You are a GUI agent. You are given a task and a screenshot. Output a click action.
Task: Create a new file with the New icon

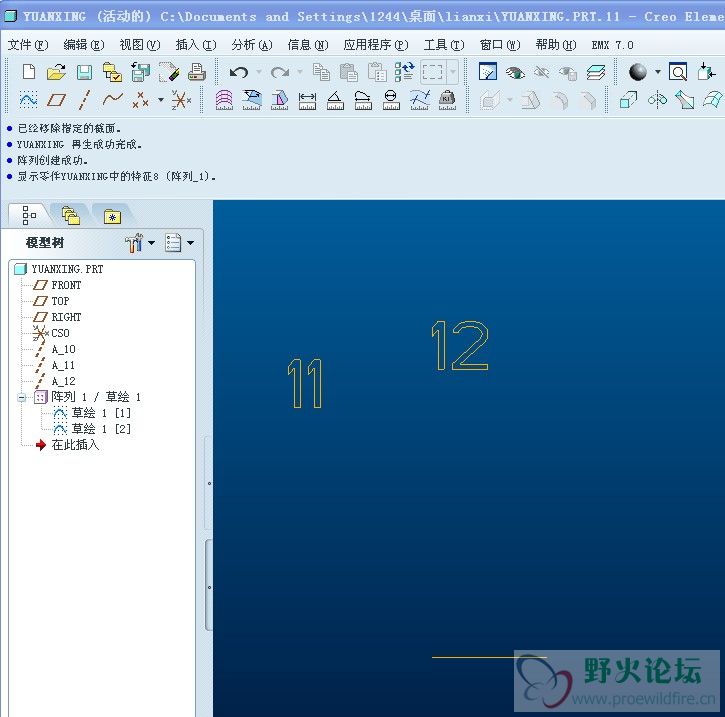(x=29, y=72)
